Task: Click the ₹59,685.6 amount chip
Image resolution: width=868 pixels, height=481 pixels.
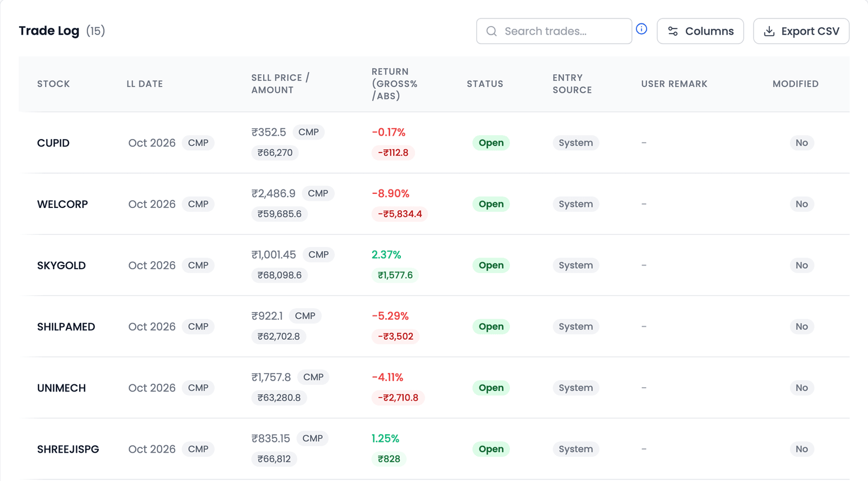Action: [x=279, y=214]
